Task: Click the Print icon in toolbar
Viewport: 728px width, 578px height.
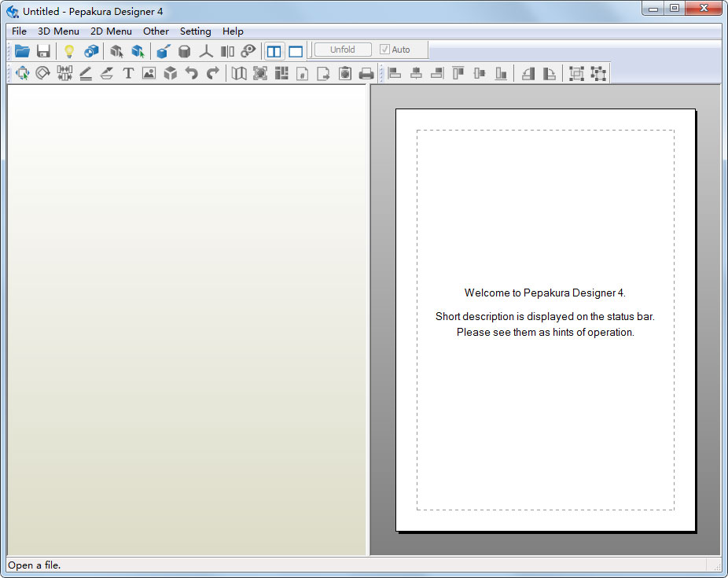Action: point(366,73)
